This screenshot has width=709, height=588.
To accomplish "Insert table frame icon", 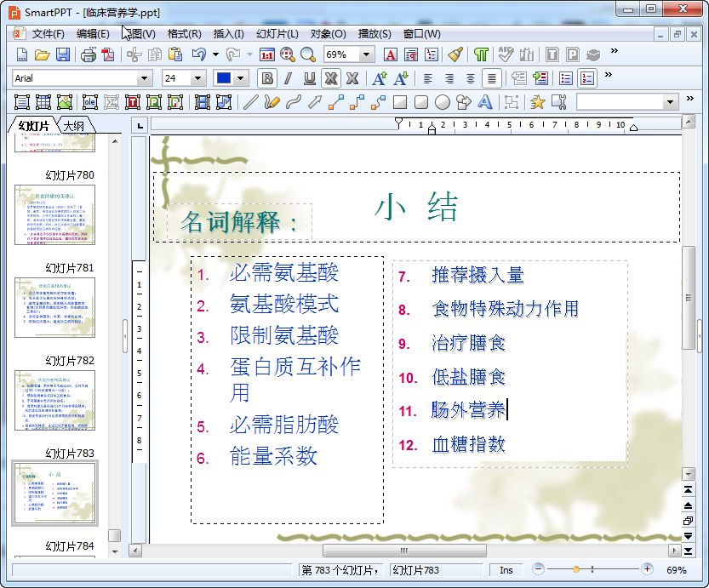I will (43, 102).
